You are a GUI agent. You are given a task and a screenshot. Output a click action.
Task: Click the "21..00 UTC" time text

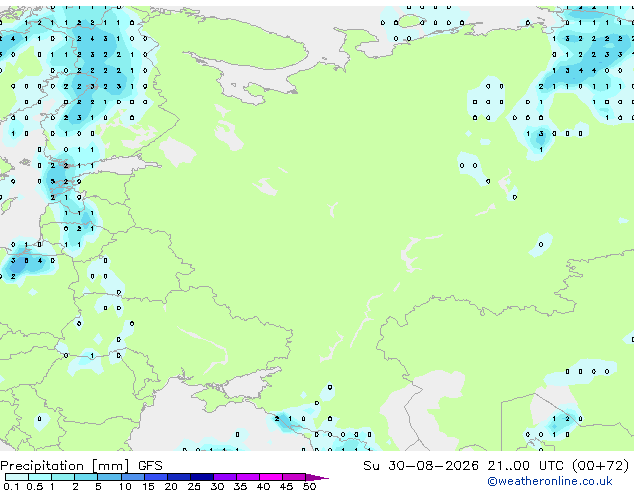tap(525, 466)
